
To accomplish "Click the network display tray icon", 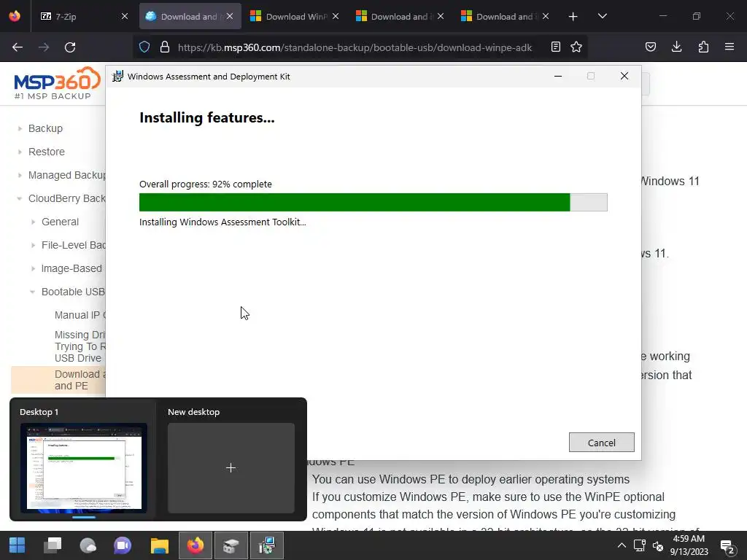I will click(639, 545).
